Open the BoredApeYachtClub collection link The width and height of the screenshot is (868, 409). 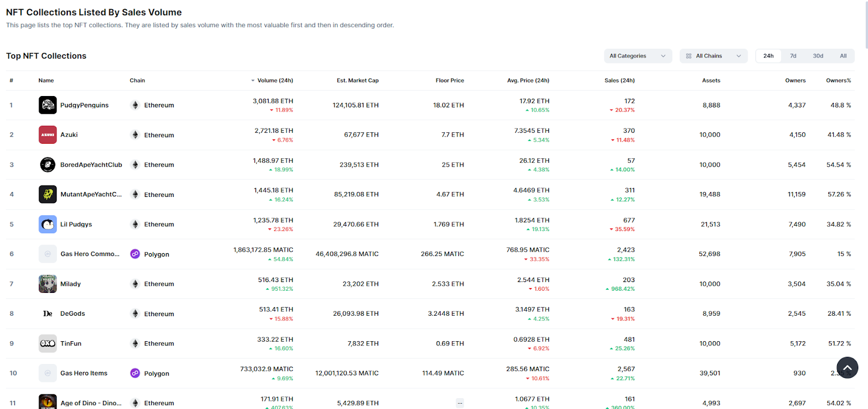[91, 164]
